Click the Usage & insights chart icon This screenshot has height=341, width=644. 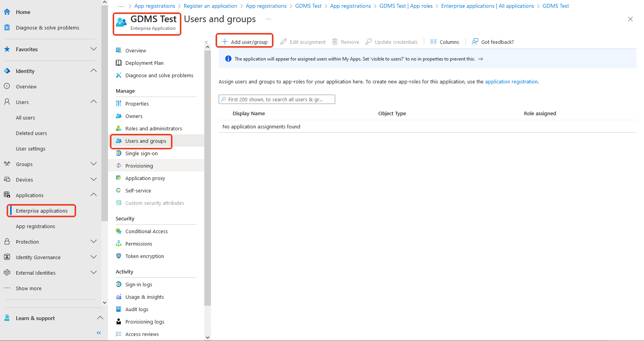click(119, 297)
